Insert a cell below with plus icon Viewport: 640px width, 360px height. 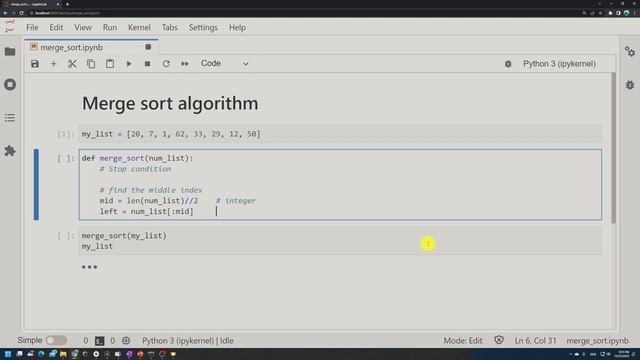[53, 64]
